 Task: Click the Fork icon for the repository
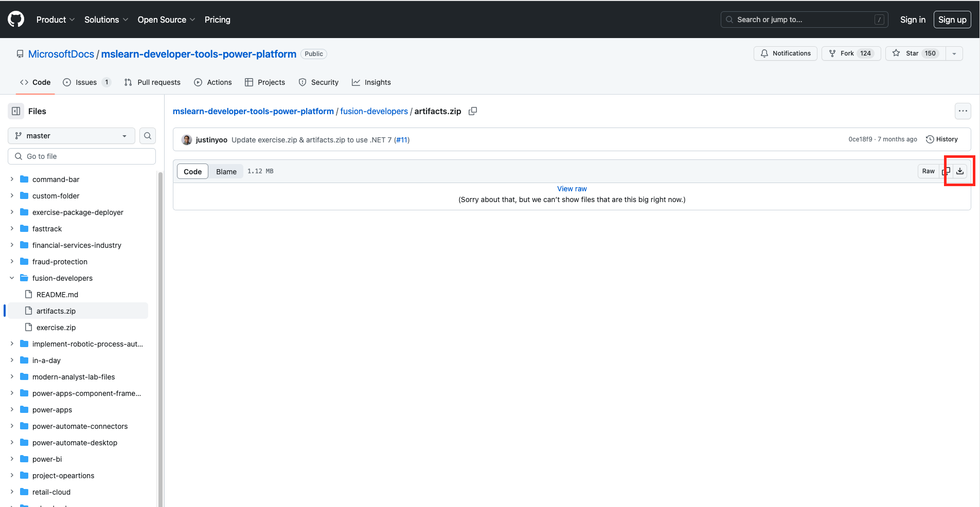pyautogui.click(x=833, y=53)
